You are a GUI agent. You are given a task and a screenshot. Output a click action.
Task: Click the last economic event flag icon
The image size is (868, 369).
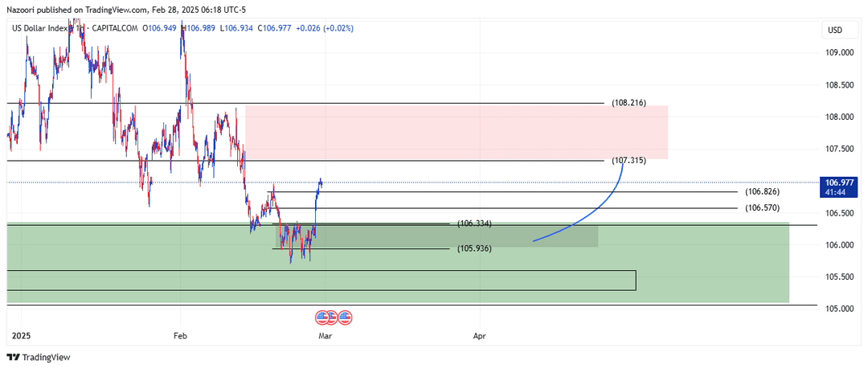[345, 317]
